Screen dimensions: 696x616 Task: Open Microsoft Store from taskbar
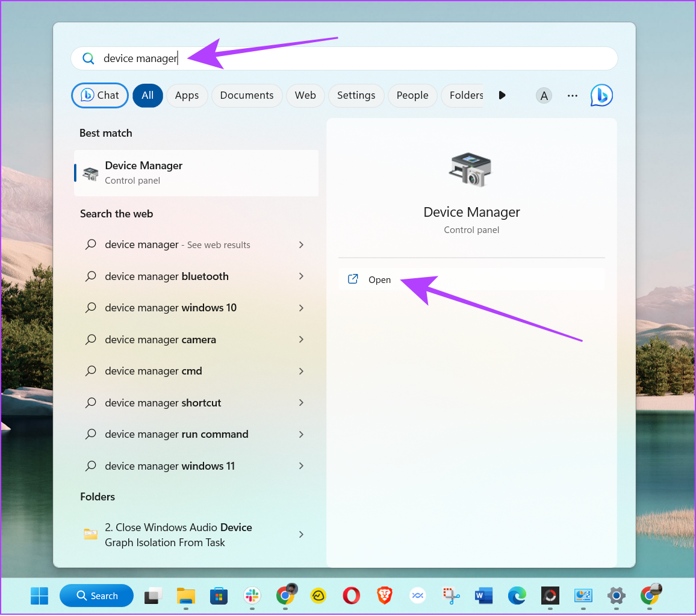point(219,596)
